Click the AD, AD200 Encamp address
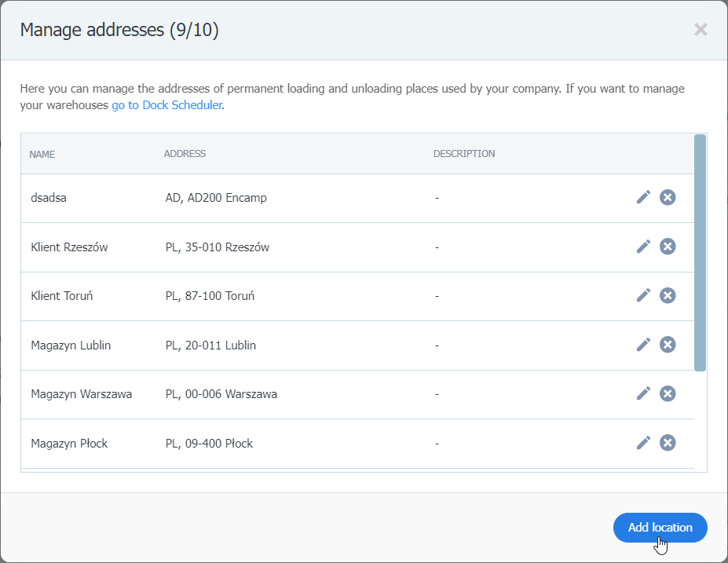728x563 pixels. 216,198
